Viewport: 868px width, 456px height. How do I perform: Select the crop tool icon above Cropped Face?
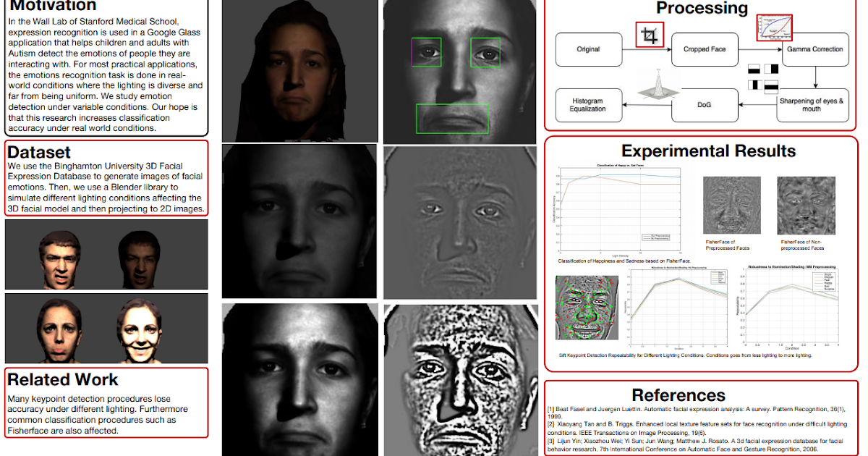click(650, 35)
